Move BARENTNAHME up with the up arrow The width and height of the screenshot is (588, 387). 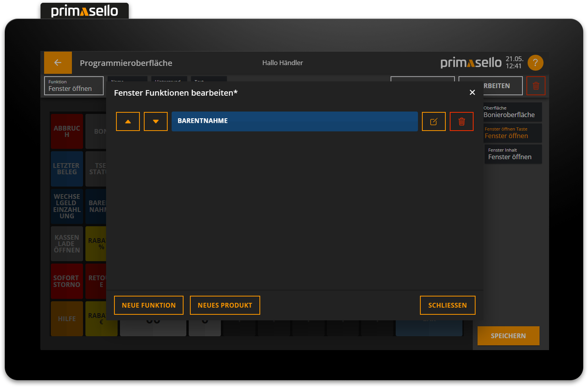point(128,121)
